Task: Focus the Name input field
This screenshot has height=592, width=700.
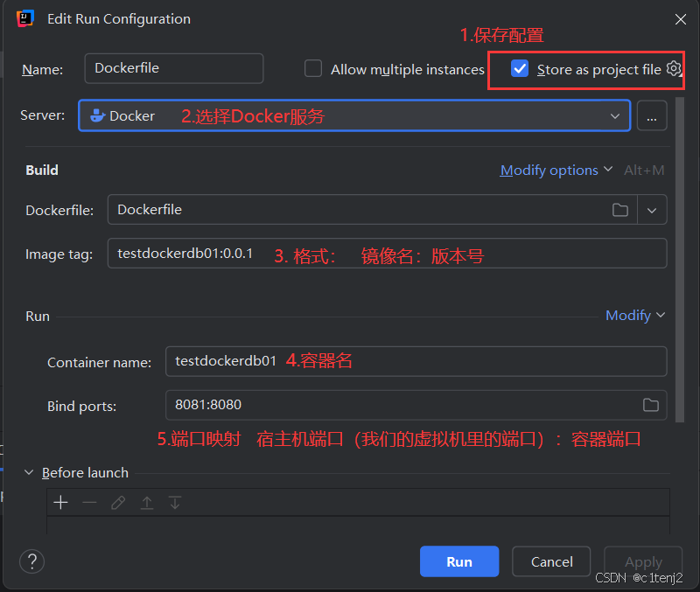Action: pos(174,68)
